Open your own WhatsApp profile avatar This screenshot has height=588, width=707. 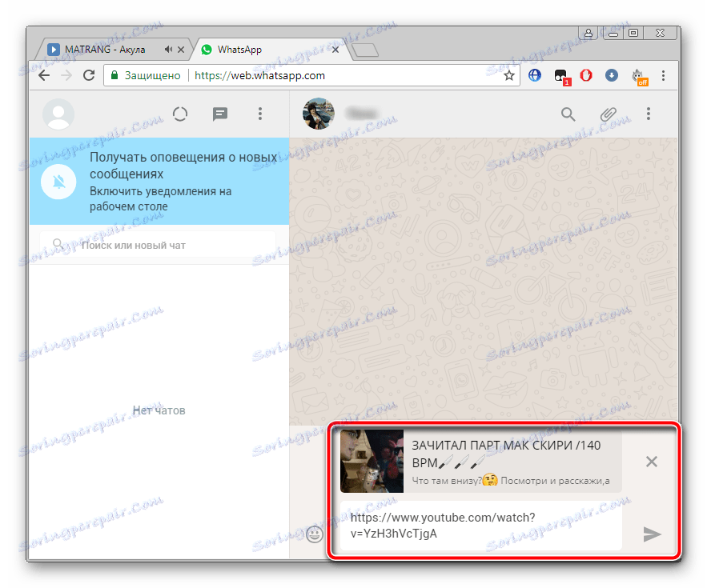58,114
